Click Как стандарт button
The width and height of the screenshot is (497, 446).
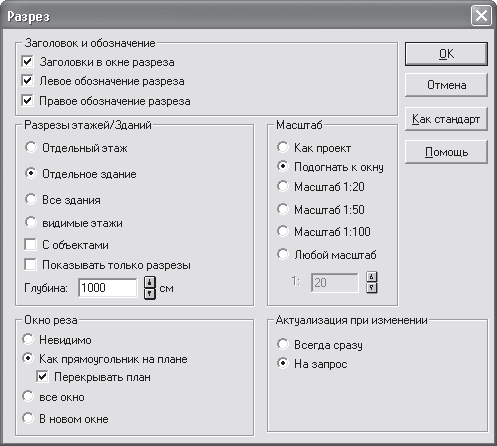click(x=446, y=119)
